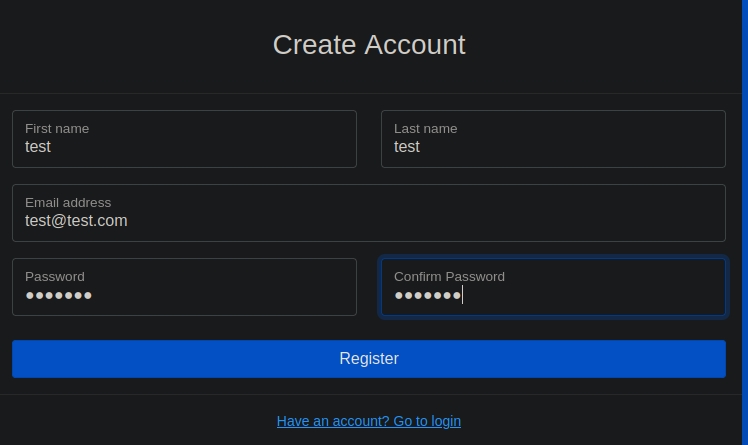Place cursor in 'test@test.com' email text
Image resolution: width=748 pixels, height=445 pixels.
tap(76, 221)
